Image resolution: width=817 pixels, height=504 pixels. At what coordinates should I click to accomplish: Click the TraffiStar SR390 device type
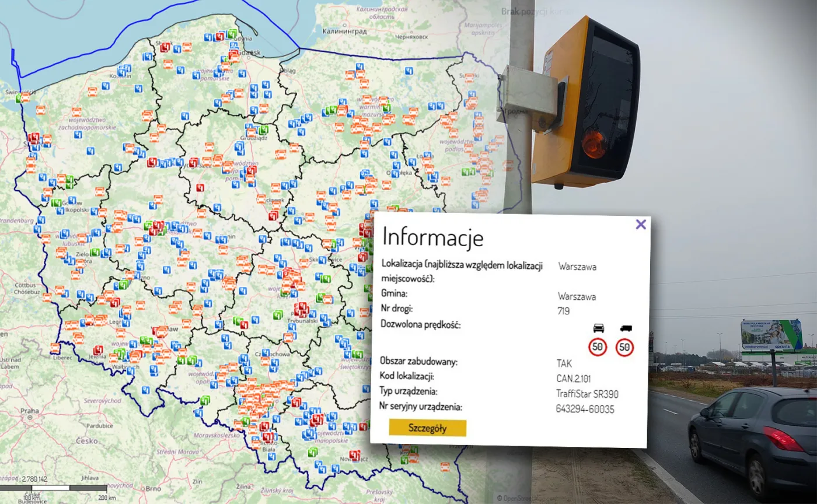tap(587, 393)
